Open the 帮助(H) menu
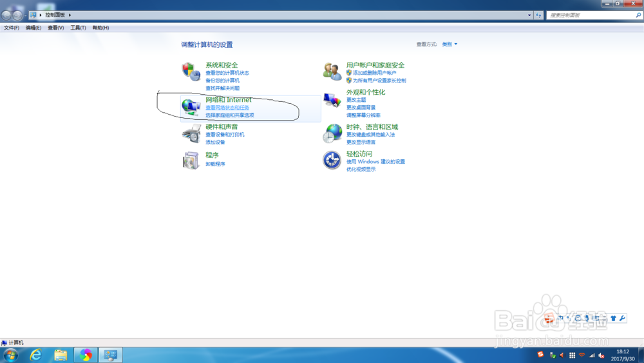The height and width of the screenshot is (363, 644). 100,28
